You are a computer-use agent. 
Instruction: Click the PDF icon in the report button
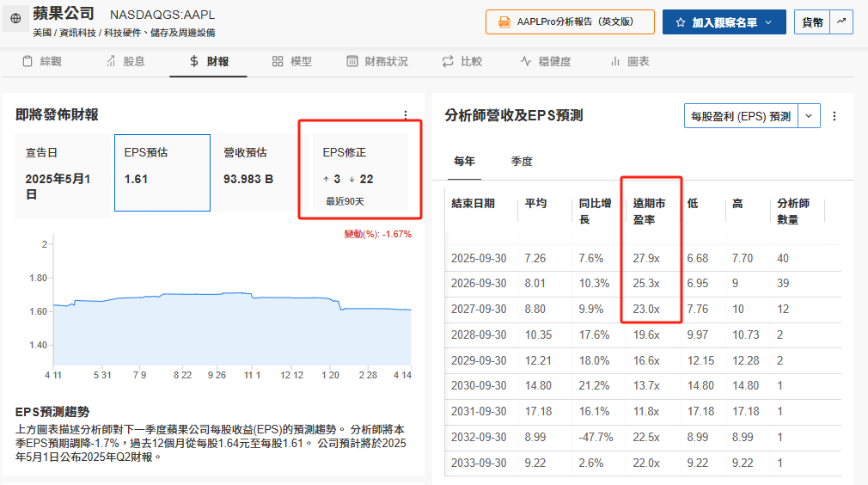point(504,22)
